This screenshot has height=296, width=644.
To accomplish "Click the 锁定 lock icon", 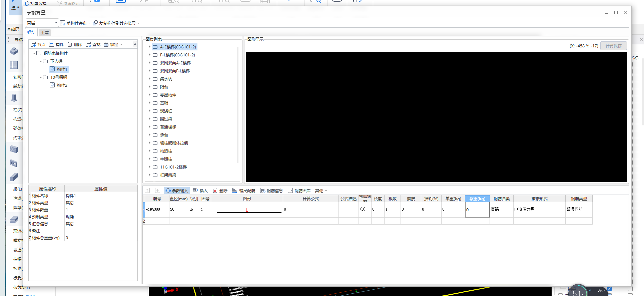I will [x=106, y=44].
